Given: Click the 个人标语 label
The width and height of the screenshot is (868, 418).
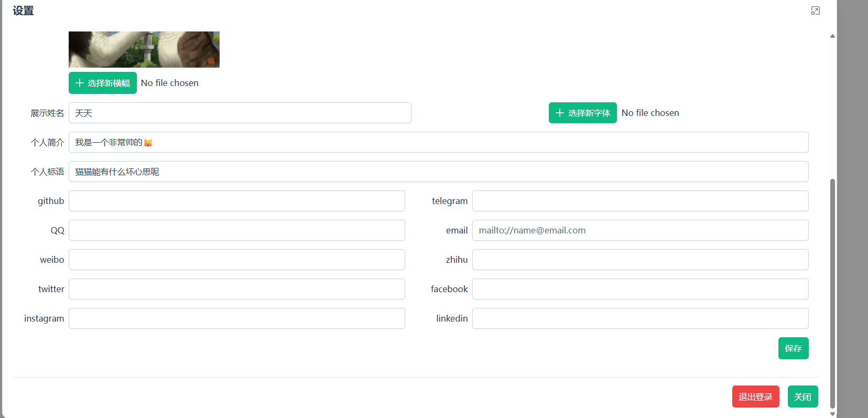Looking at the screenshot, I should tap(47, 172).
